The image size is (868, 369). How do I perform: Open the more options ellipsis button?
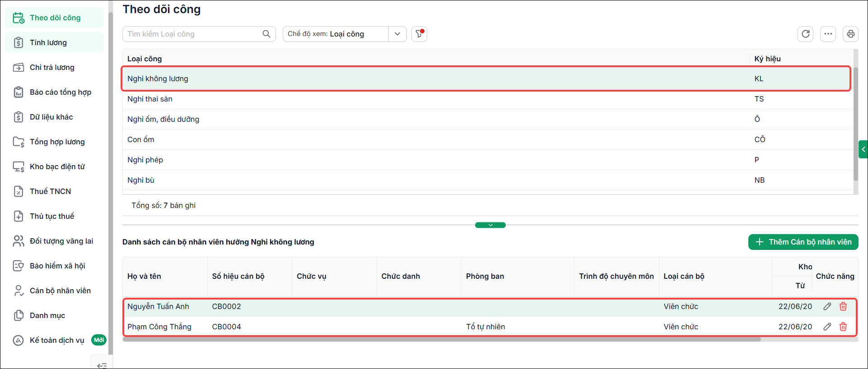tap(828, 34)
